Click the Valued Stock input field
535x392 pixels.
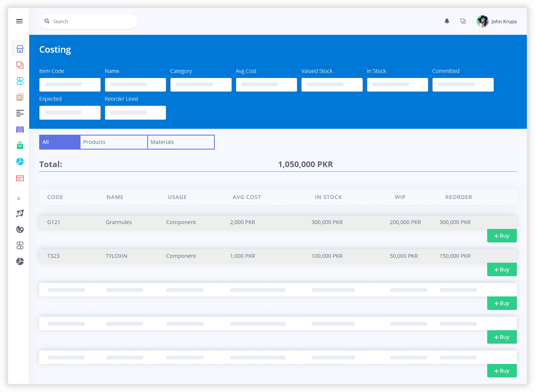point(332,85)
